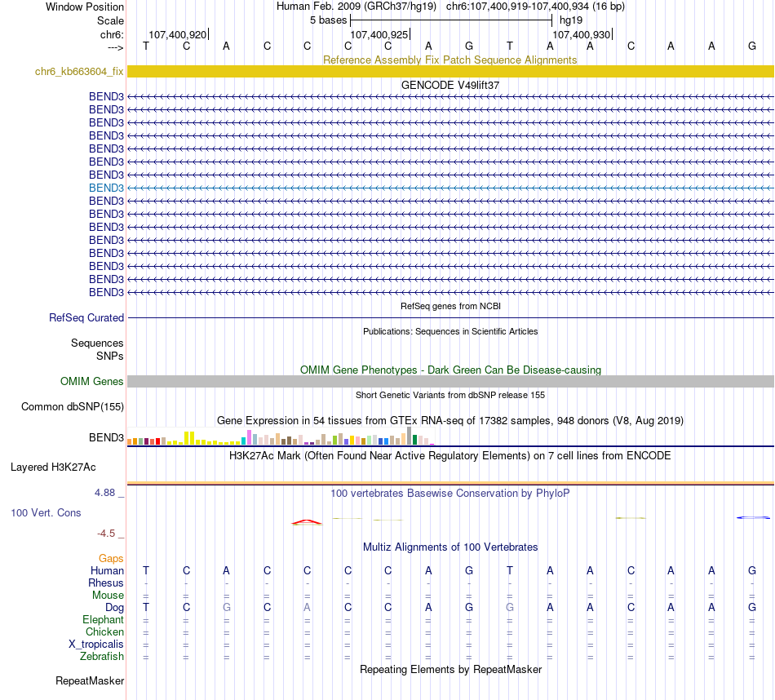Click the 5 bases scale label
This screenshot has width=775, height=700.
coord(328,20)
